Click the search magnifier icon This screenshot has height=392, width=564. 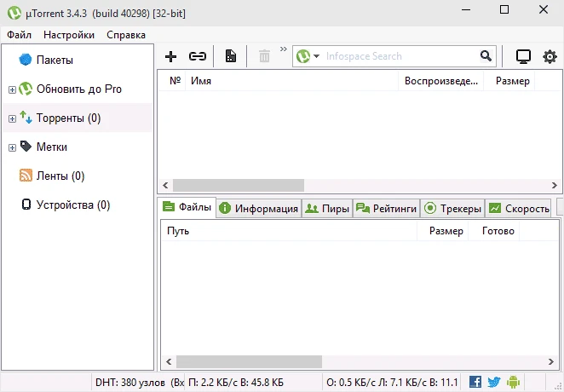[x=486, y=55]
